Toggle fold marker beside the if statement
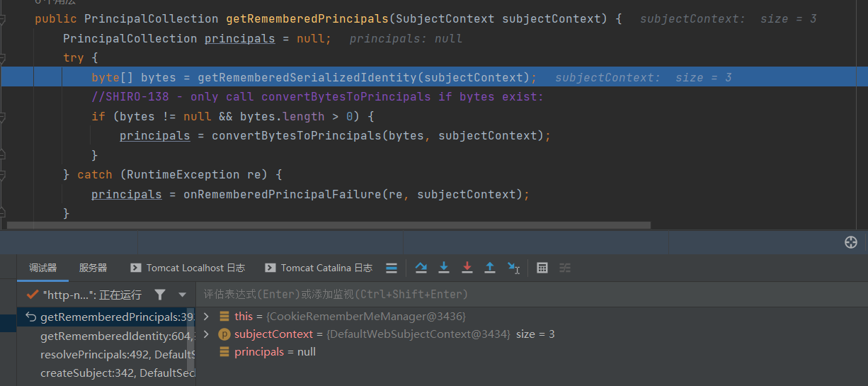This screenshot has height=386, width=868. pyautogui.click(x=4, y=116)
